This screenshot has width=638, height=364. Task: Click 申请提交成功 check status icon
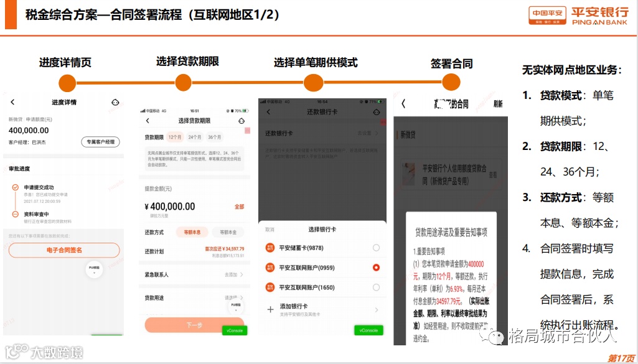click(x=15, y=187)
